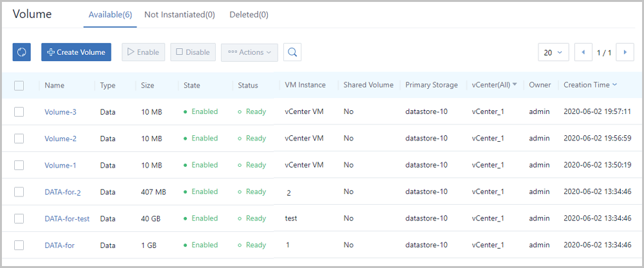
Task: Open the vCenter(All) filter dropdown
Action: tap(494, 85)
